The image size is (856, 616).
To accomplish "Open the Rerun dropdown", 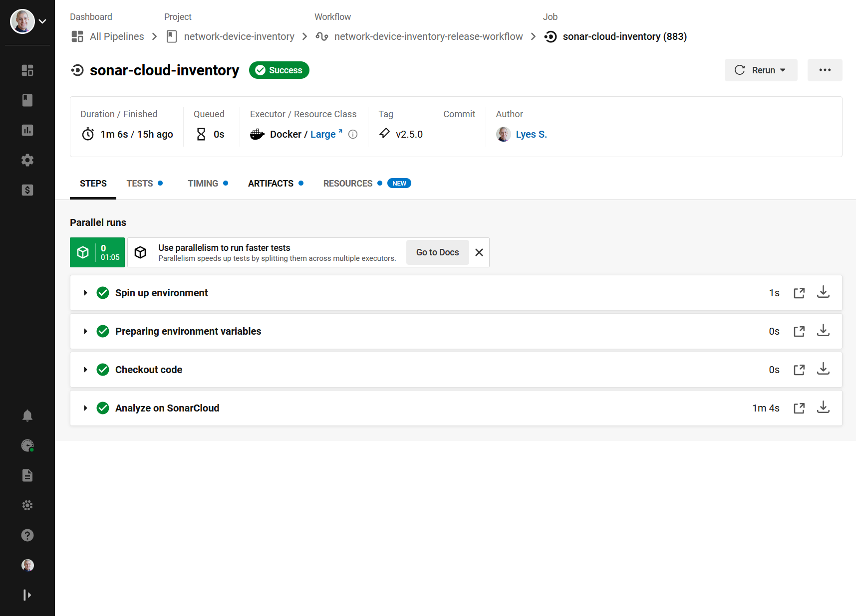I will click(761, 70).
